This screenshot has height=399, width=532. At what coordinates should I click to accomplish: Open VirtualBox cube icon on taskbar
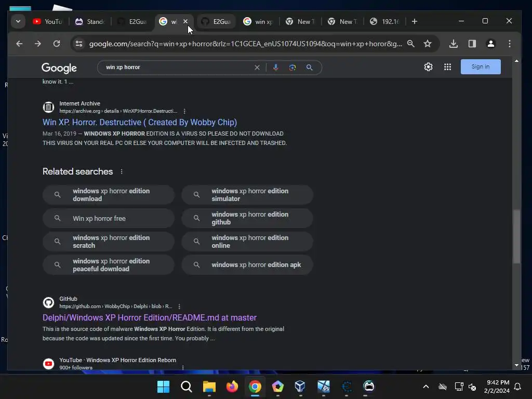(x=300, y=387)
